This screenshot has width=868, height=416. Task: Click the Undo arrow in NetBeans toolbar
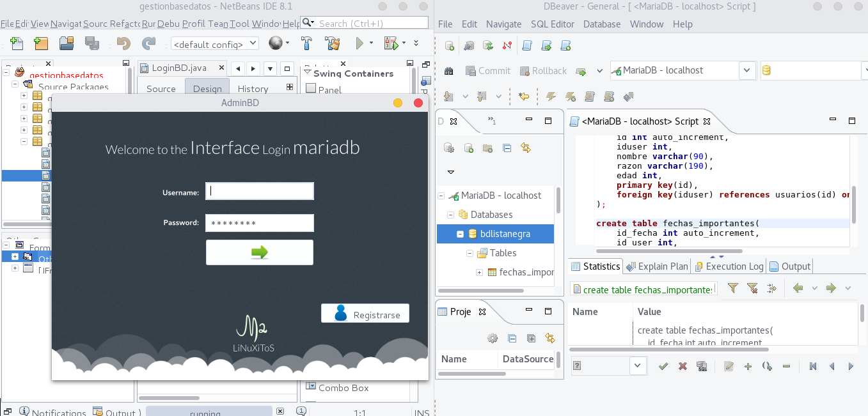[123, 43]
